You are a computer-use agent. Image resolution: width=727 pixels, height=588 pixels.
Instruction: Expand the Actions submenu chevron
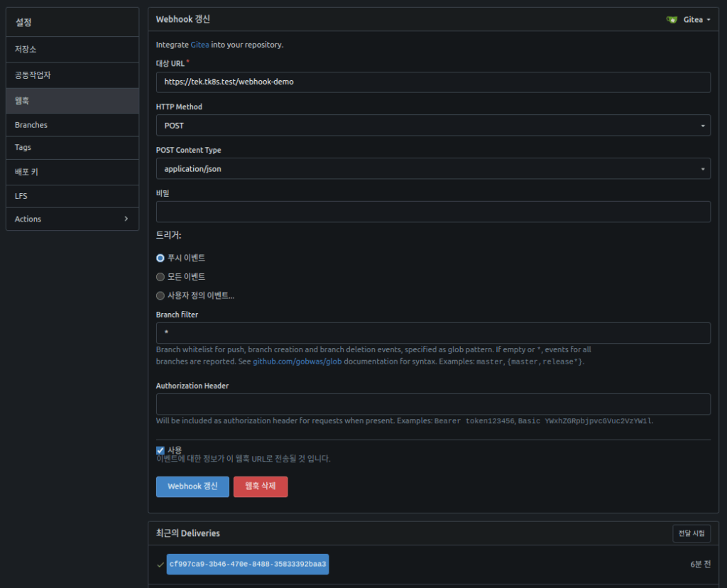click(x=126, y=219)
